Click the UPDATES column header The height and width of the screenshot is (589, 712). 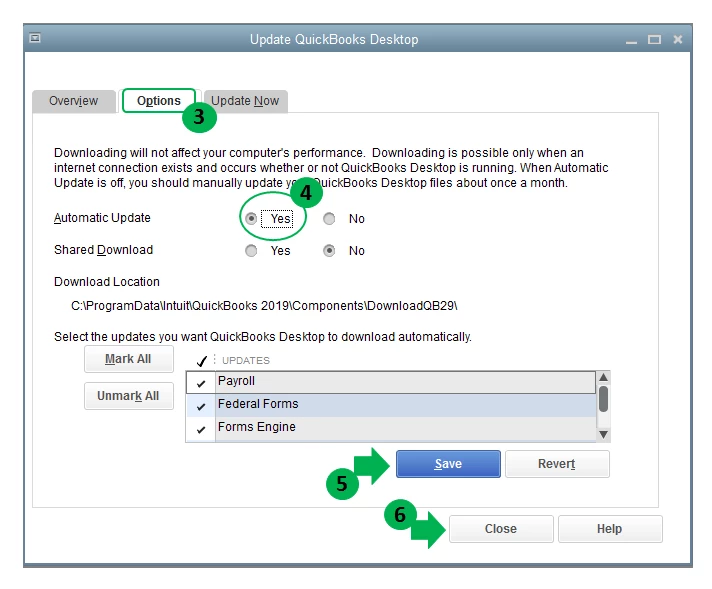click(x=246, y=361)
